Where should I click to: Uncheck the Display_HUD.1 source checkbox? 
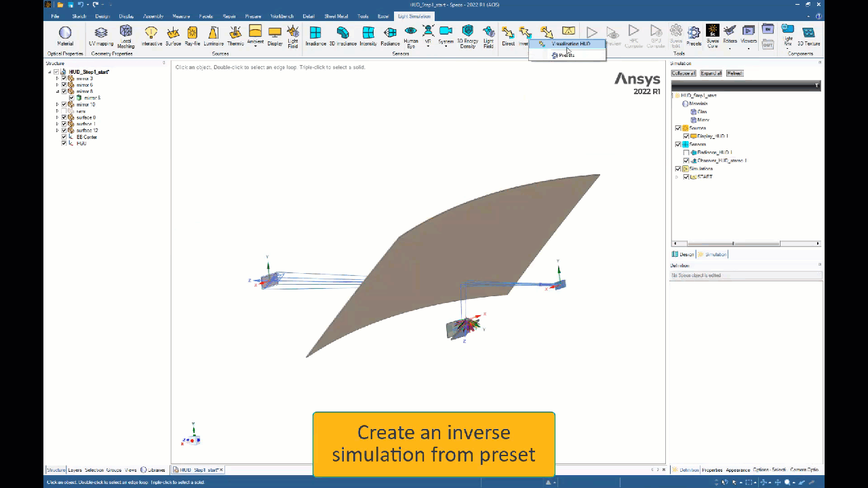point(686,136)
